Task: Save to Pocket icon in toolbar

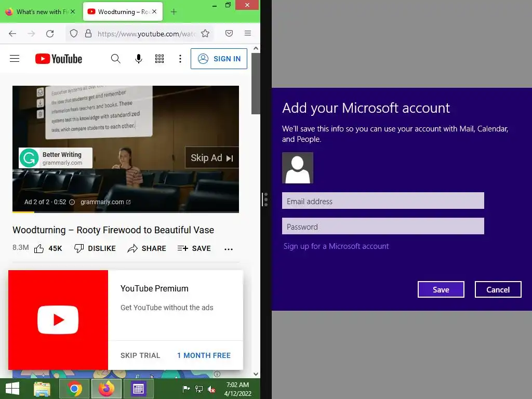Action: (229, 33)
